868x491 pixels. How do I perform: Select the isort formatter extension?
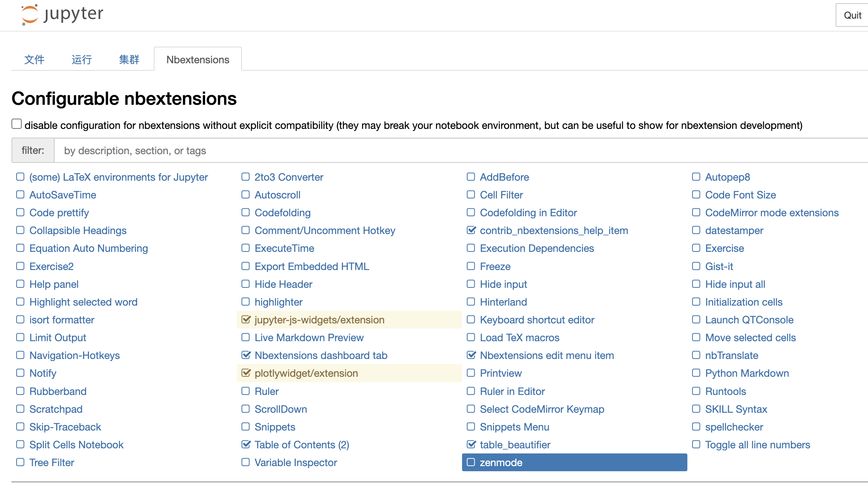coord(62,320)
